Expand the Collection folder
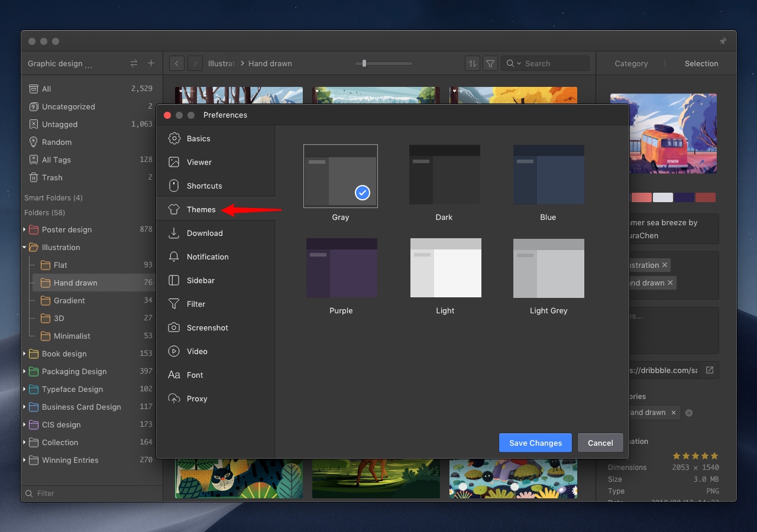 point(25,442)
